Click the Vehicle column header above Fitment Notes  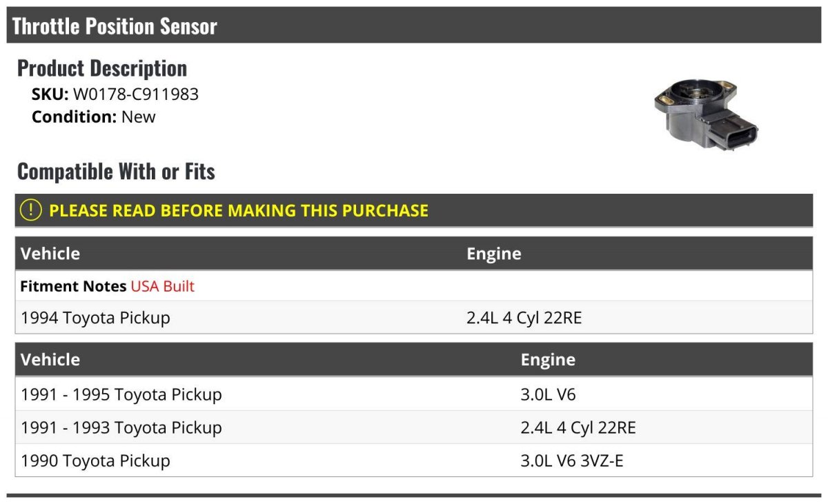coord(50,254)
